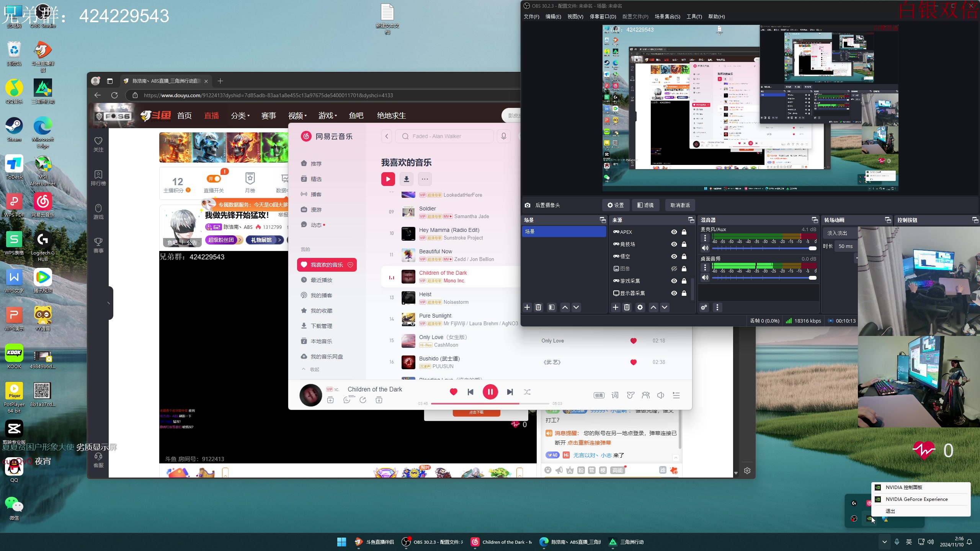Unlike current song with the red heart
Viewport: 980px width, 551px height.
click(x=454, y=391)
